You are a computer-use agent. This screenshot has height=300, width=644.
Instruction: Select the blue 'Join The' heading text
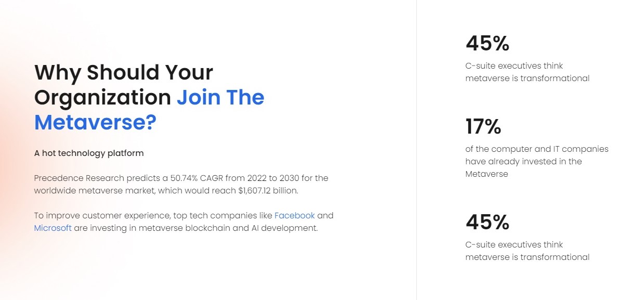220,97
